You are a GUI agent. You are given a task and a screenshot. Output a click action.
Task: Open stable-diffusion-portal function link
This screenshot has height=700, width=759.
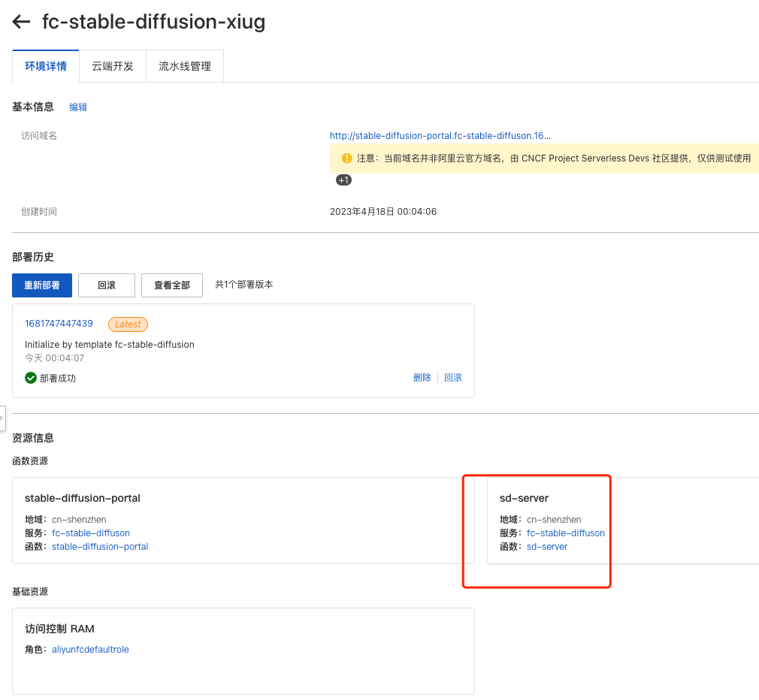[x=100, y=547]
